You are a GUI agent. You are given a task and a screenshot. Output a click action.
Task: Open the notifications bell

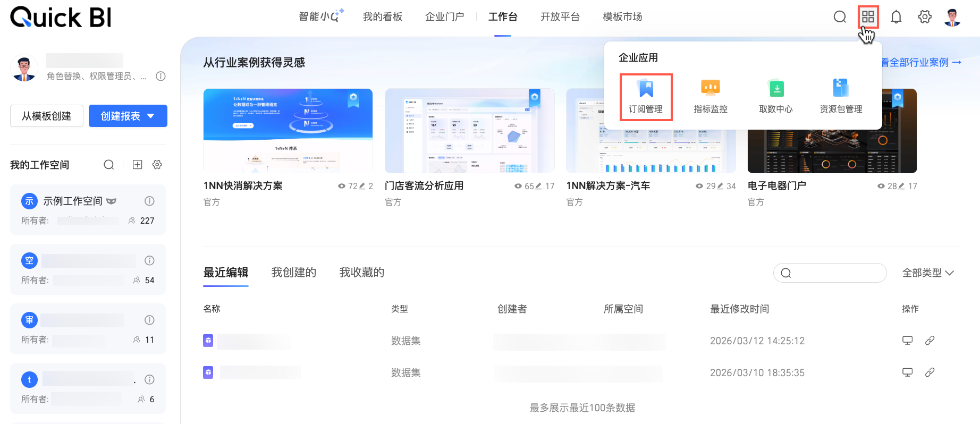pos(896,17)
